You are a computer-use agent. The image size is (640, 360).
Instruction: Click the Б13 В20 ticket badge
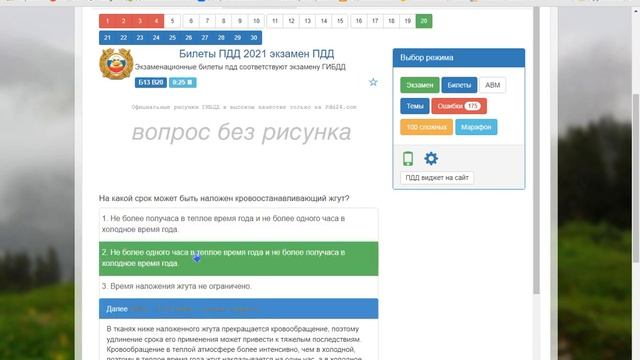click(x=151, y=82)
